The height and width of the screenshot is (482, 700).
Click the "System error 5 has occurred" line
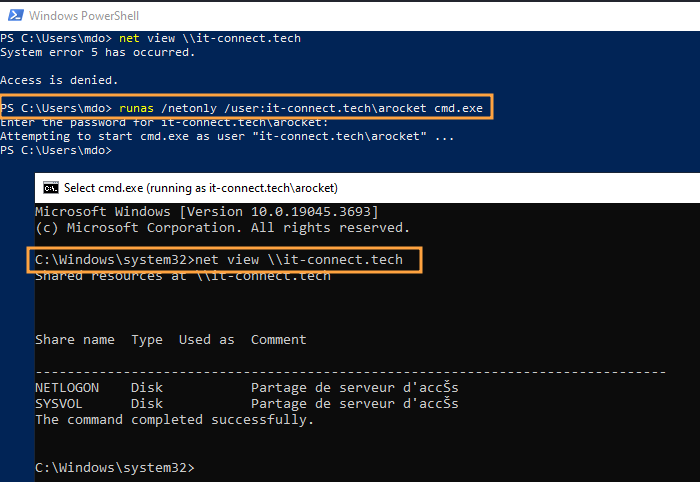click(x=100, y=52)
